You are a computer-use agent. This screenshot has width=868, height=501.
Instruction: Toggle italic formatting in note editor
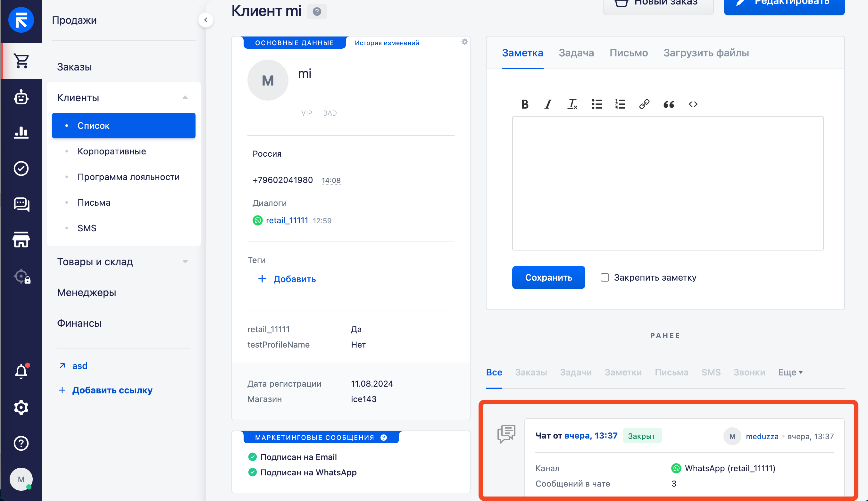548,104
